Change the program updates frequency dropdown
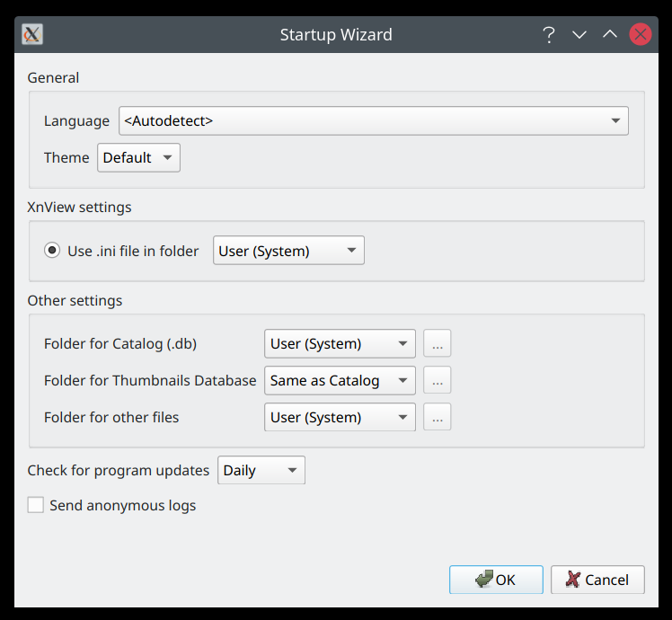 [261, 470]
